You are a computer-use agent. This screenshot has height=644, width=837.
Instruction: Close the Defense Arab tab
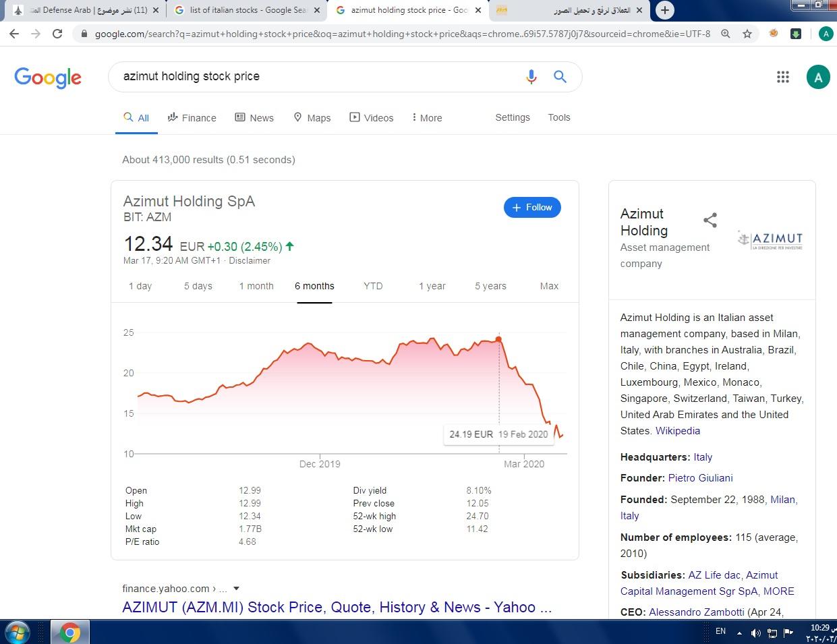(156, 10)
